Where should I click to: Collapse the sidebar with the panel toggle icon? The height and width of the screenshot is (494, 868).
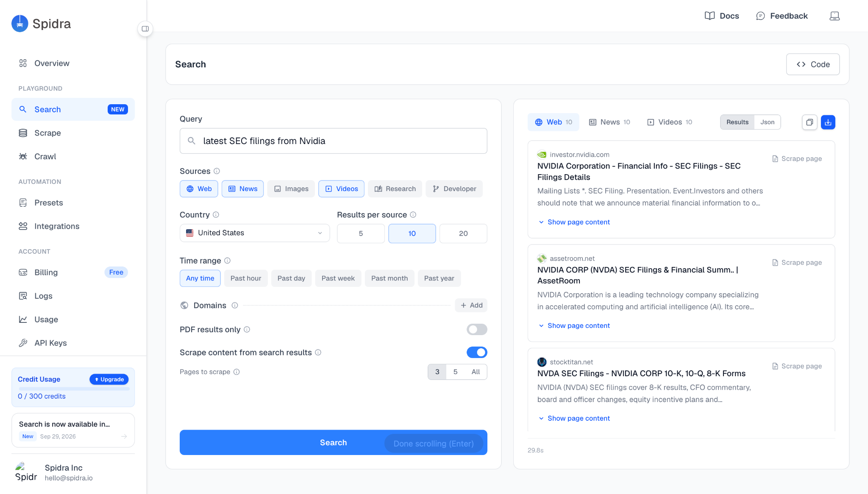point(145,29)
